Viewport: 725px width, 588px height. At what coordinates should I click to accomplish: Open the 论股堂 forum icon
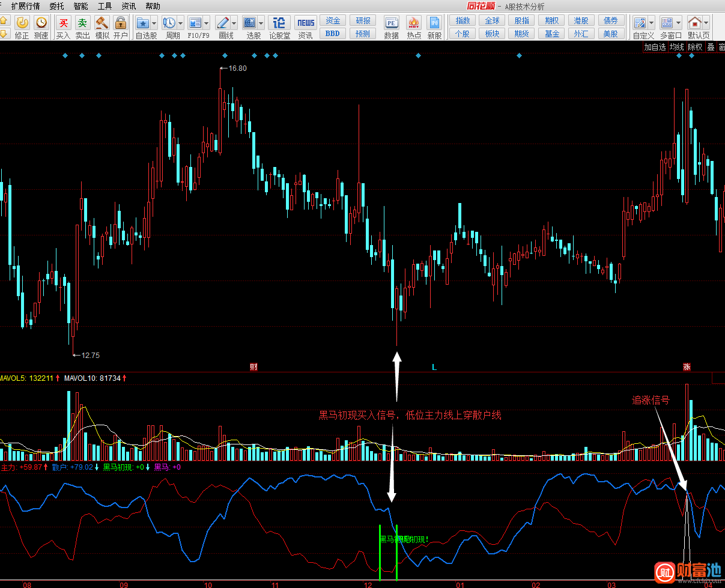(x=279, y=23)
